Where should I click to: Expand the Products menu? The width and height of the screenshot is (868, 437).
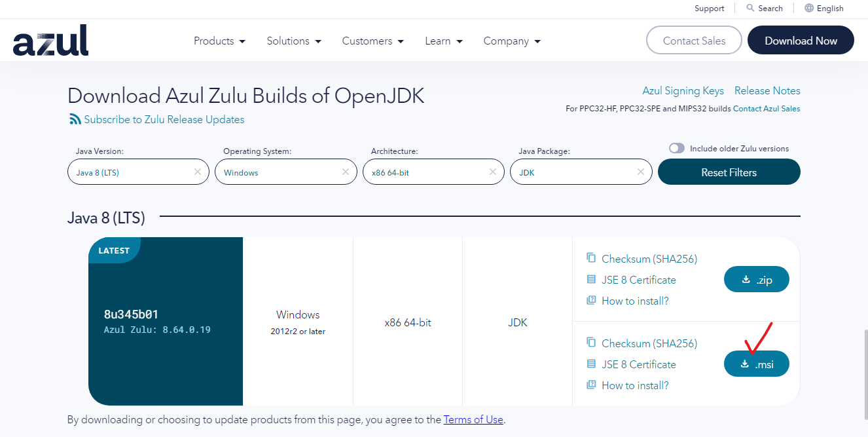click(x=219, y=41)
